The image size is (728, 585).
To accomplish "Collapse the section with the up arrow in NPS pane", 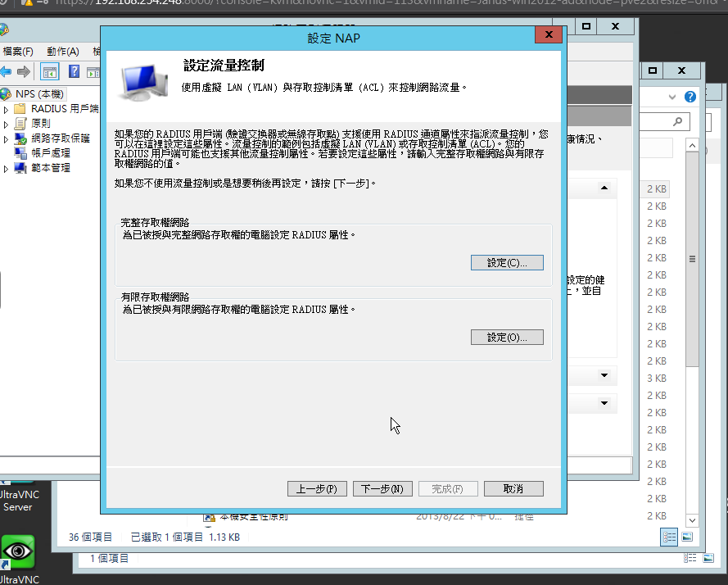I will point(604,188).
